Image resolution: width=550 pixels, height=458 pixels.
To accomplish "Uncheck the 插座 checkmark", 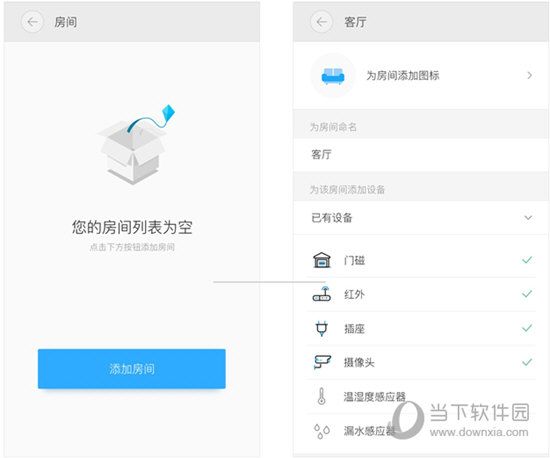I will [527, 328].
